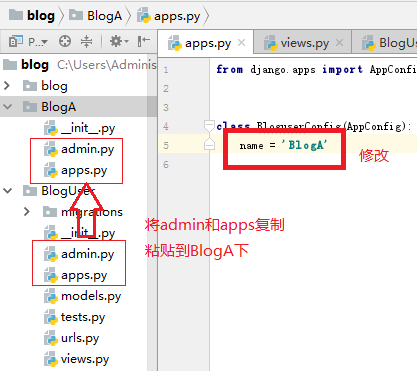
Task: Click the Scroll from Source target icon
Action: [x=65, y=41]
